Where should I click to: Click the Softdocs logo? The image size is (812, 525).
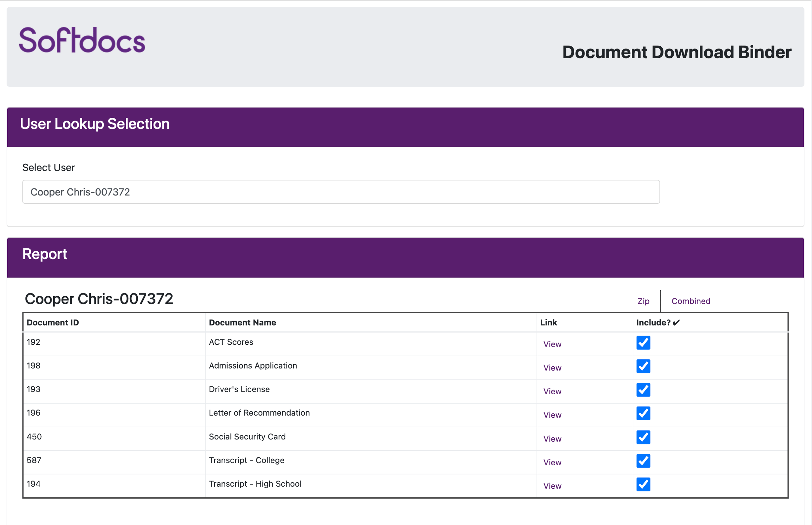point(82,40)
